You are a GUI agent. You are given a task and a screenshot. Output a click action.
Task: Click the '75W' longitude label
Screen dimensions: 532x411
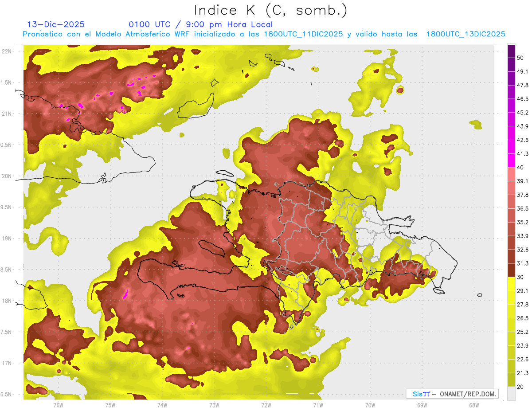(x=110, y=405)
